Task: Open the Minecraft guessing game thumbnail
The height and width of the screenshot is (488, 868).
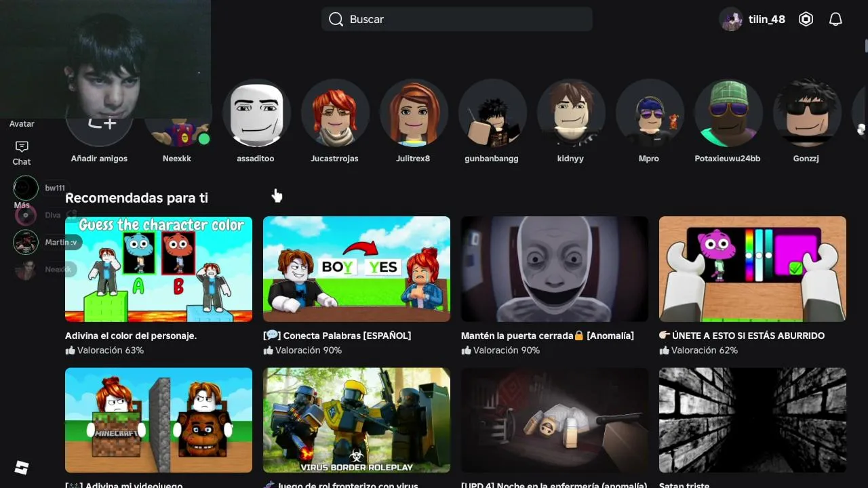Action: click(x=159, y=420)
